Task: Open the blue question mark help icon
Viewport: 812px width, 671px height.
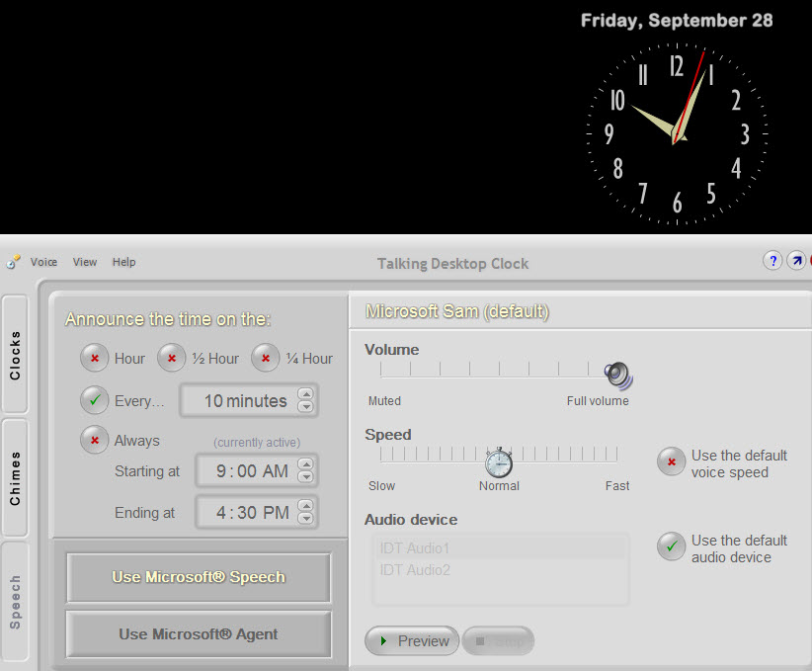Action: pyautogui.click(x=772, y=261)
